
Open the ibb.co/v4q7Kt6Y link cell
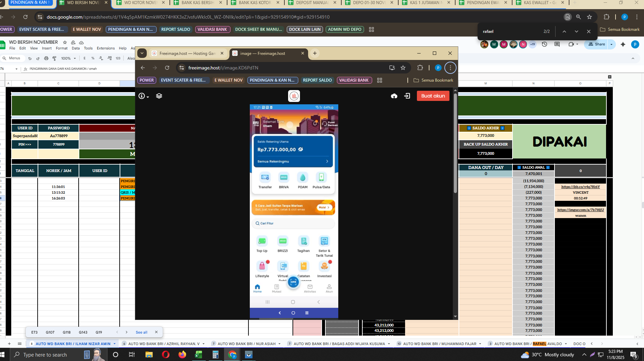coord(580,187)
